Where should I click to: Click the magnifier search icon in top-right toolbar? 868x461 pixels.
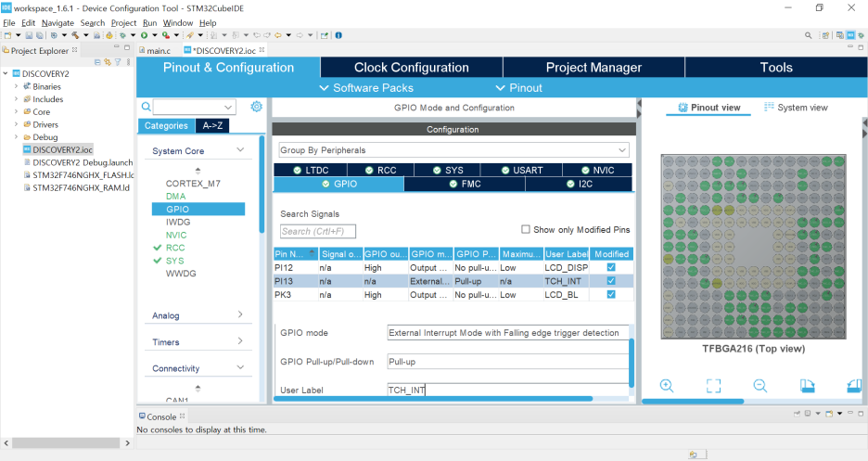809,35
